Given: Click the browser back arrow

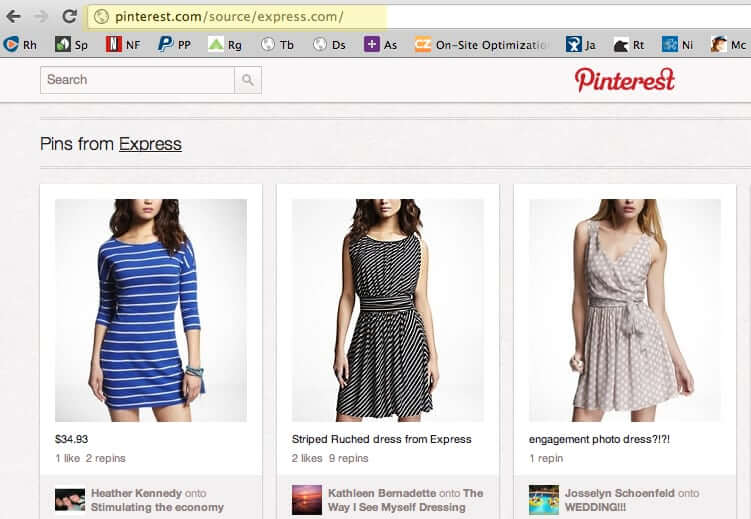Looking at the screenshot, I should pos(13,16).
